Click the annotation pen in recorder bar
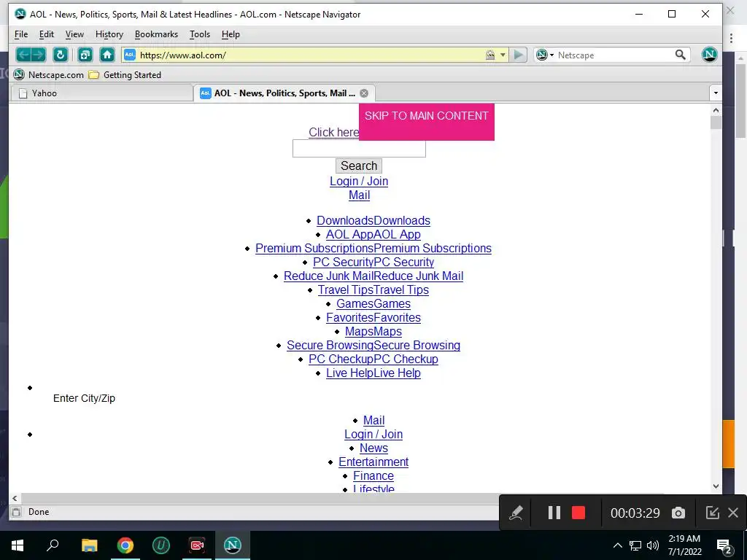This screenshot has height=560, width=747. [x=516, y=513]
